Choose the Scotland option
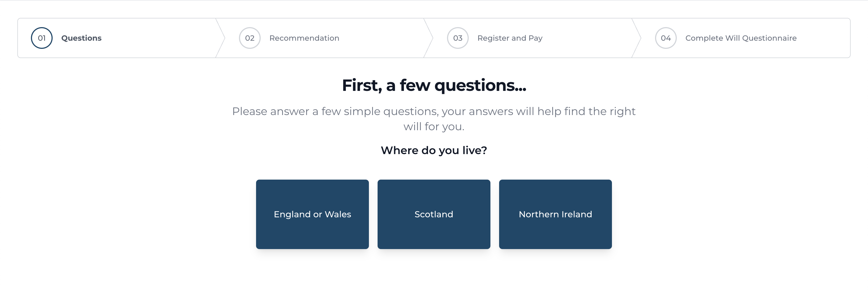The image size is (868, 293). (434, 214)
